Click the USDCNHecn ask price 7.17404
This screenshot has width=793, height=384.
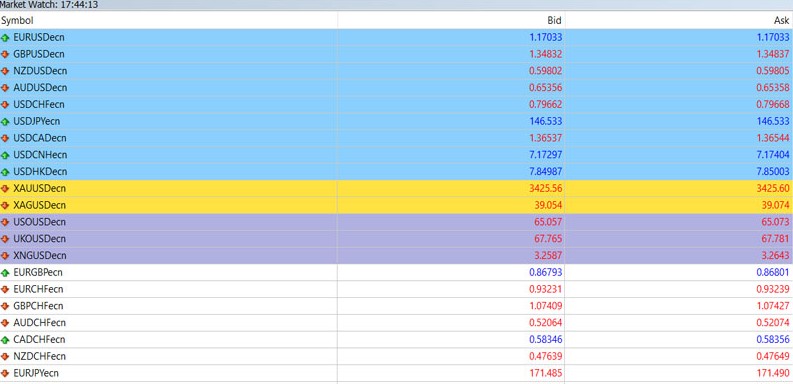[773, 155]
